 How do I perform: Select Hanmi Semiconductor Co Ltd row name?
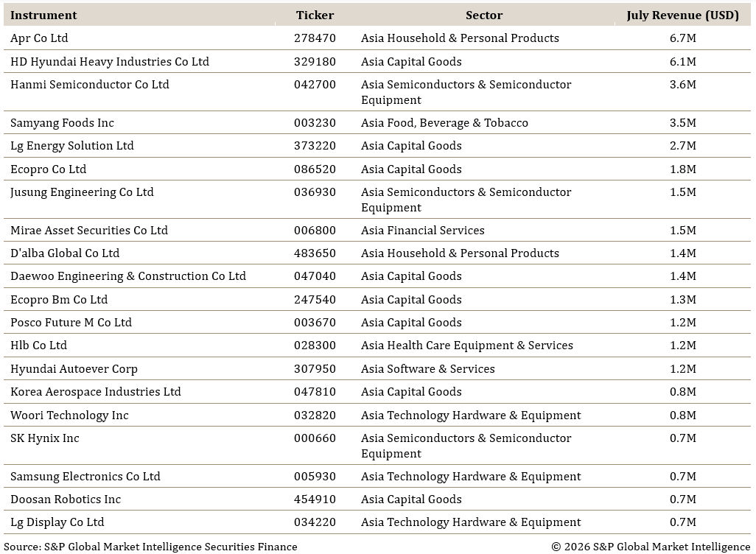(90, 85)
